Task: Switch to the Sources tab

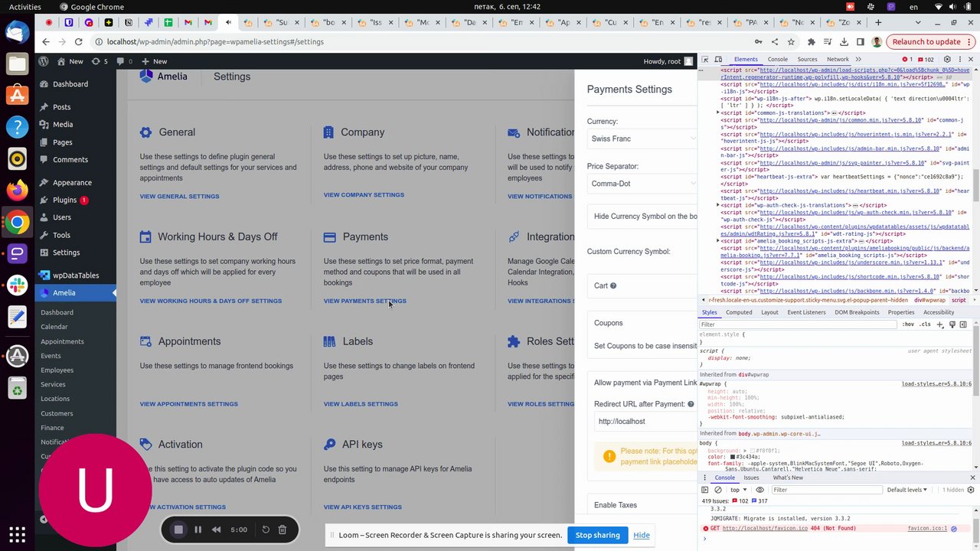Action: (807, 59)
